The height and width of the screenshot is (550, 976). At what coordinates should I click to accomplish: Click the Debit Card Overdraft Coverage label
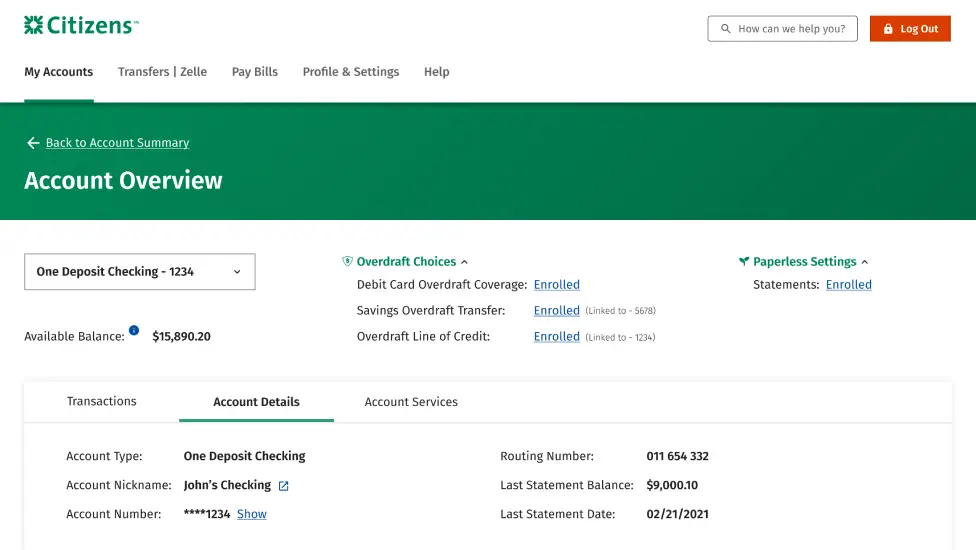click(442, 284)
